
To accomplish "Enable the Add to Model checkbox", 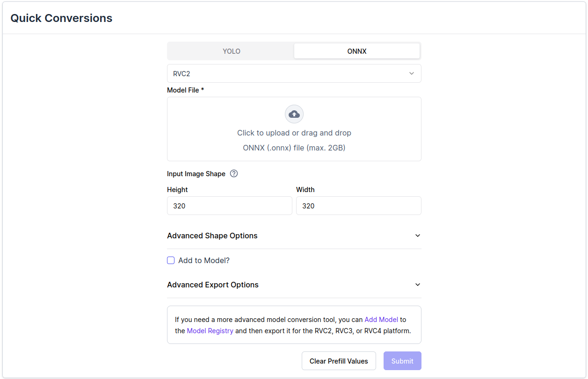I will [x=171, y=260].
